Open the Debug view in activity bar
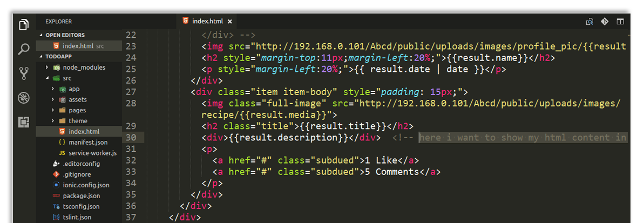 point(23,98)
